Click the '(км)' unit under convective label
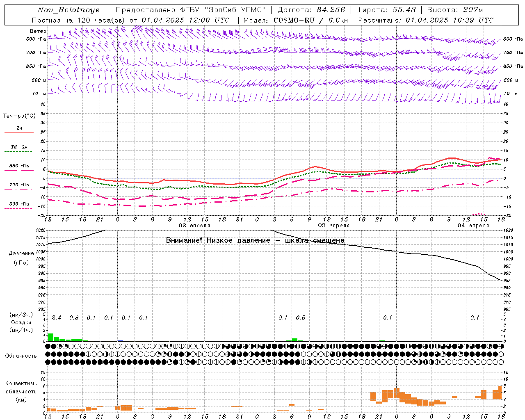This screenshot has width=525, height=420. pos(21,399)
